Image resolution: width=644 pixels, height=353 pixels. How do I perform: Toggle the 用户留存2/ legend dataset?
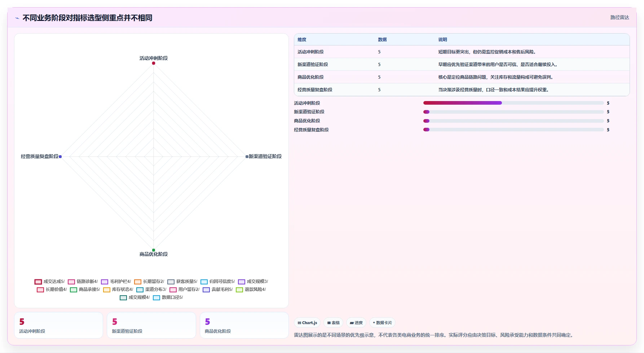(185, 289)
